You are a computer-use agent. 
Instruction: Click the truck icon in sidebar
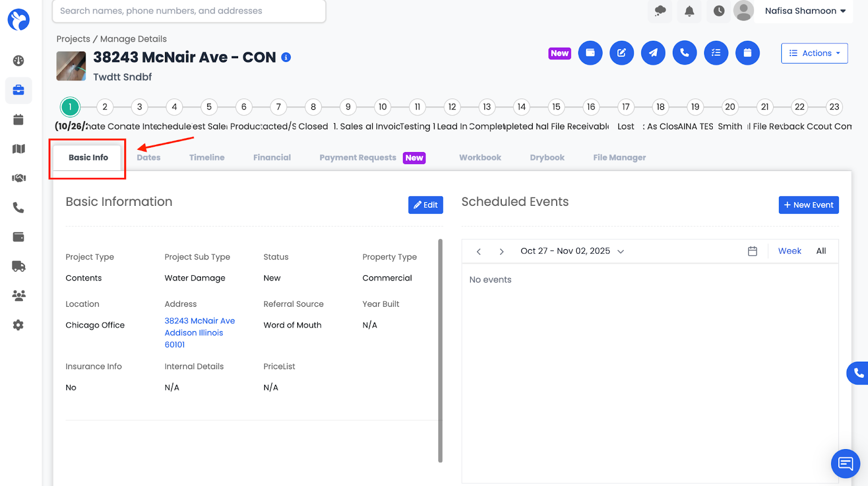point(18,267)
